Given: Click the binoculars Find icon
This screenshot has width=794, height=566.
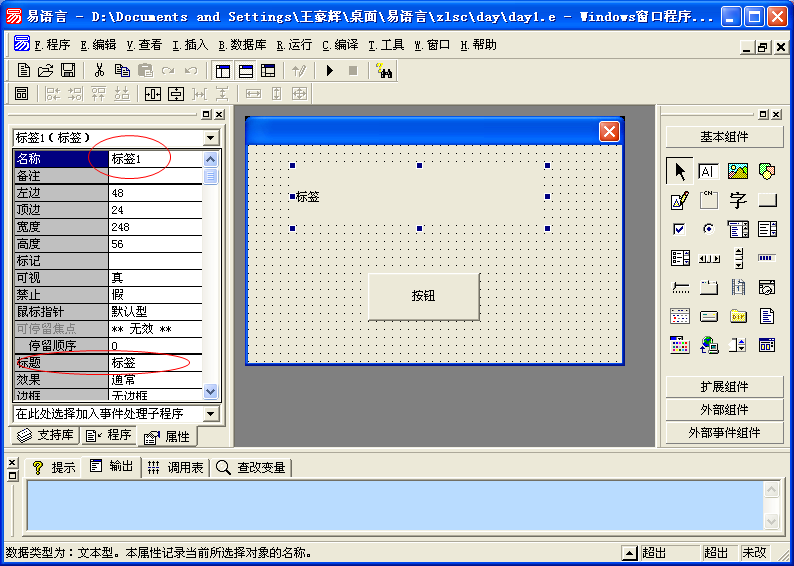Looking at the screenshot, I should (x=384, y=71).
